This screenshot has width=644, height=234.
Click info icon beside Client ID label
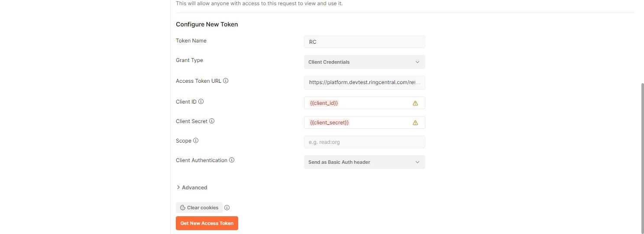[x=201, y=102]
